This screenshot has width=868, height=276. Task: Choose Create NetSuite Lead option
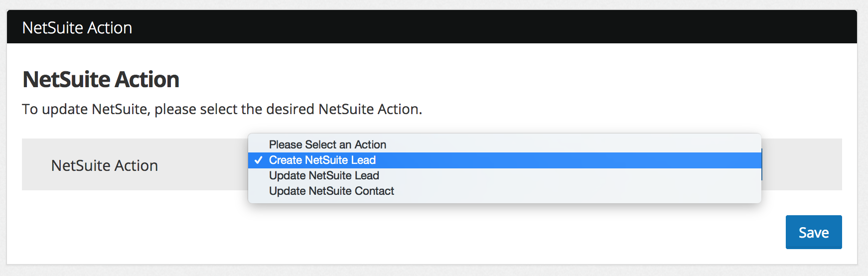coord(322,160)
